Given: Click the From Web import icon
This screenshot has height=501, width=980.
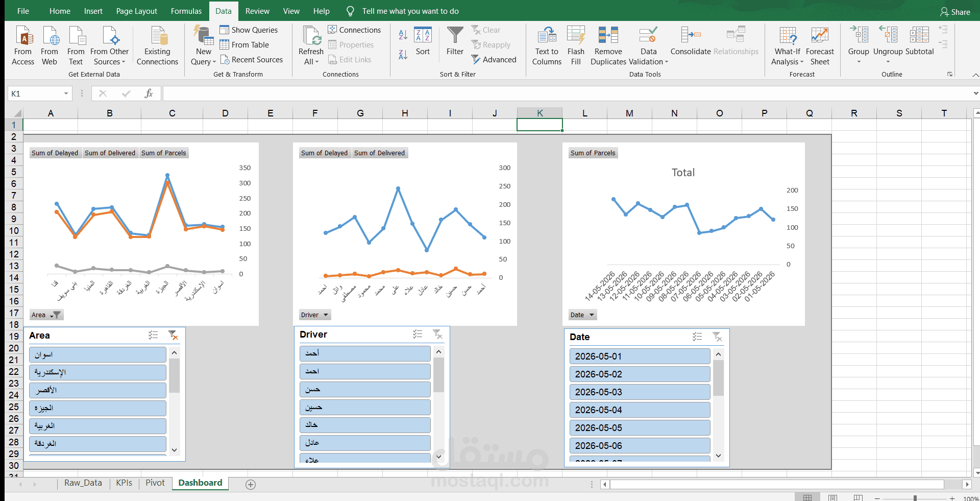Looking at the screenshot, I should pos(50,46).
